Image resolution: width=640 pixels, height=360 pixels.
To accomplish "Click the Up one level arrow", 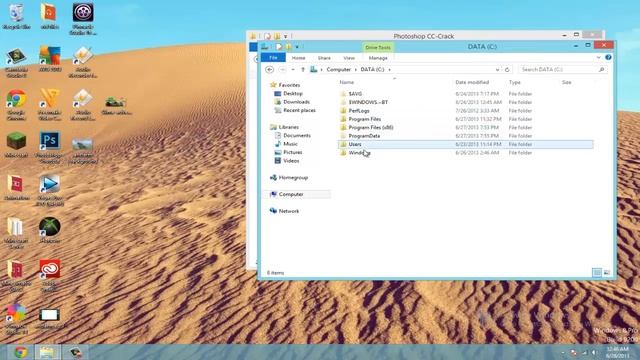I will point(303,69).
